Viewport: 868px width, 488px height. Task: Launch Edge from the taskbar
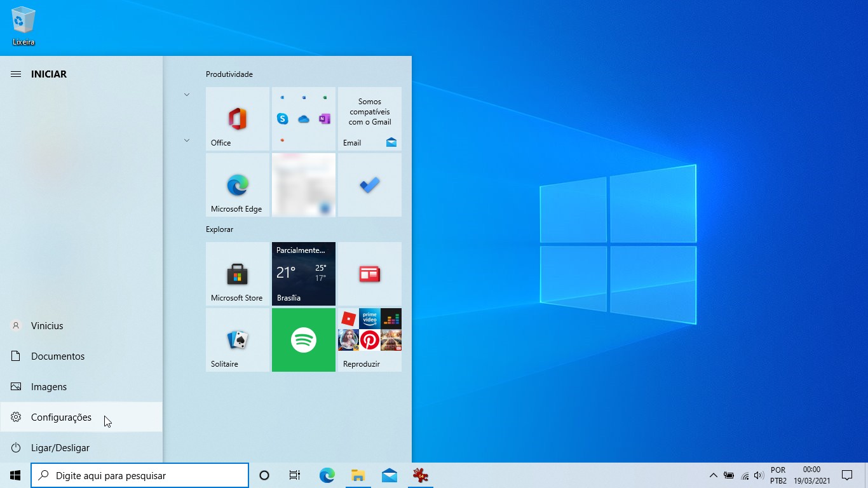click(x=327, y=475)
